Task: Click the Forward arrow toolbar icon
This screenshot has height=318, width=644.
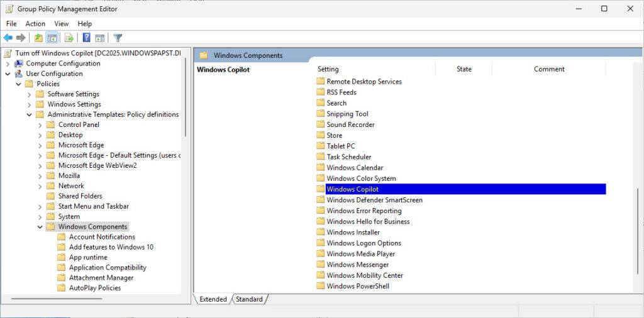Action: (21, 38)
